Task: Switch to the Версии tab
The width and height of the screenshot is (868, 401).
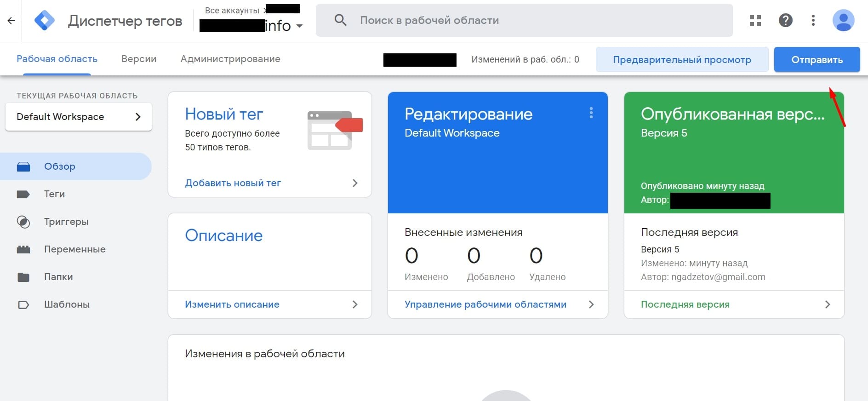Action: click(139, 59)
